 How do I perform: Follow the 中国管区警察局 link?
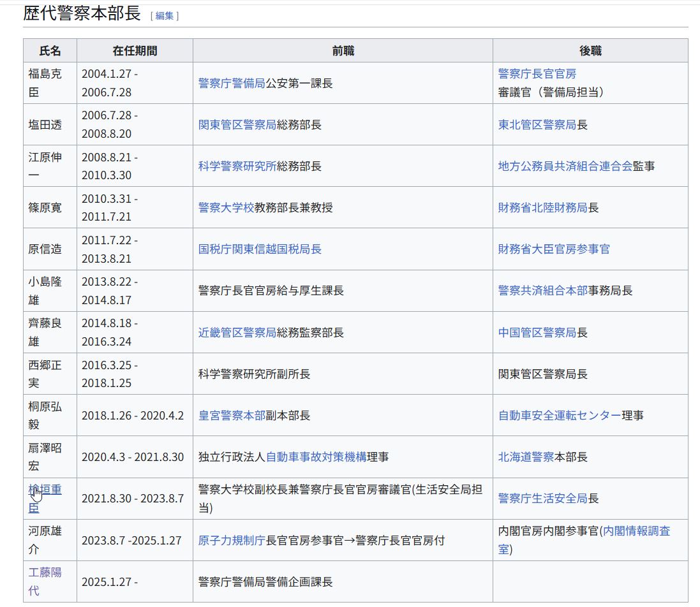pyautogui.click(x=537, y=333)
